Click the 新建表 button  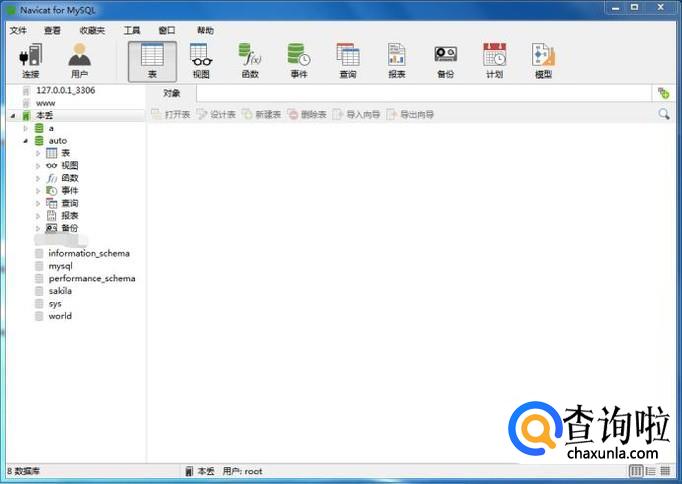[261, 114]
